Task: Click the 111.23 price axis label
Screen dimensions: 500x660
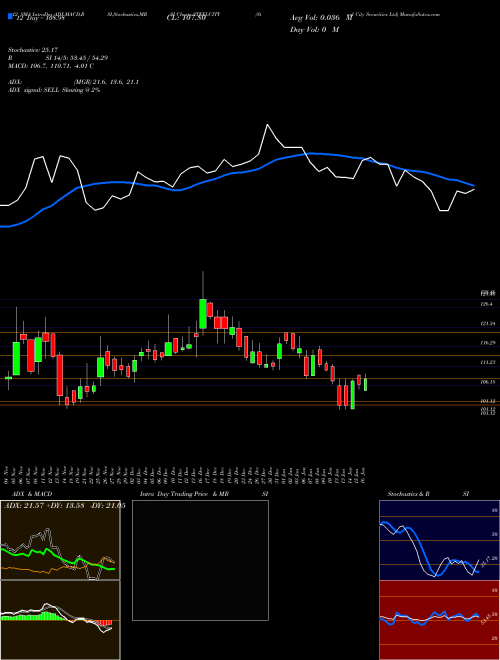Action: click(x=487, y=362)
